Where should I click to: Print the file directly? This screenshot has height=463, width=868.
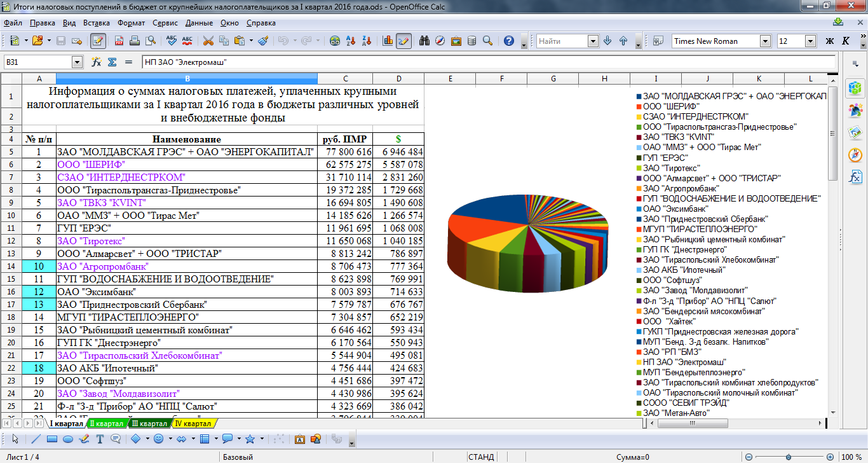click(135, 41)
